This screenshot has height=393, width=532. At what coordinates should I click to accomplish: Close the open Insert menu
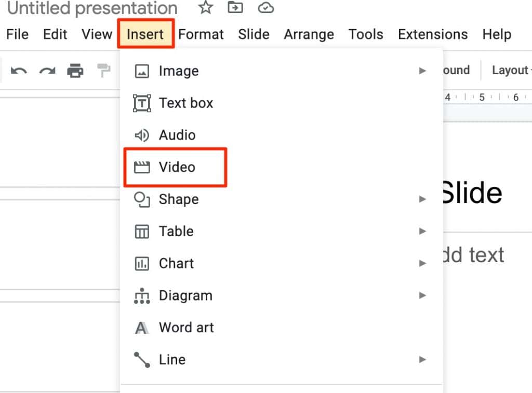pyautogui.click(x=145, y=34)
